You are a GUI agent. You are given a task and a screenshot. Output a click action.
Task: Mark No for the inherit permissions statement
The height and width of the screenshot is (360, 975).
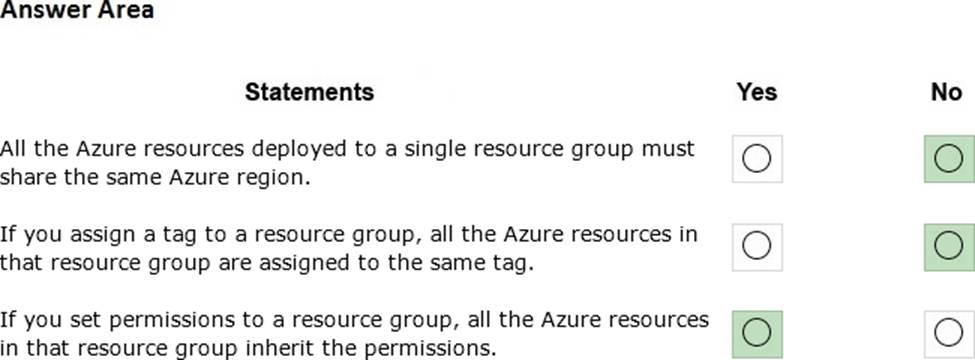click(949, 334)
